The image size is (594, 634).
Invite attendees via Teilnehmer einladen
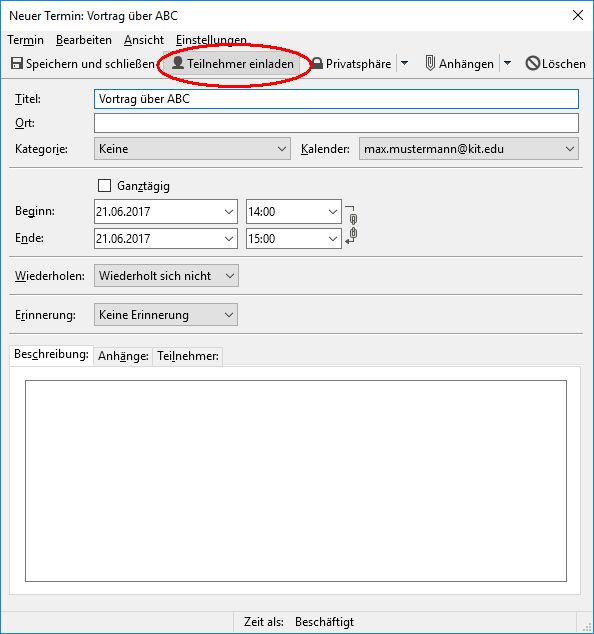coord(233,63)
